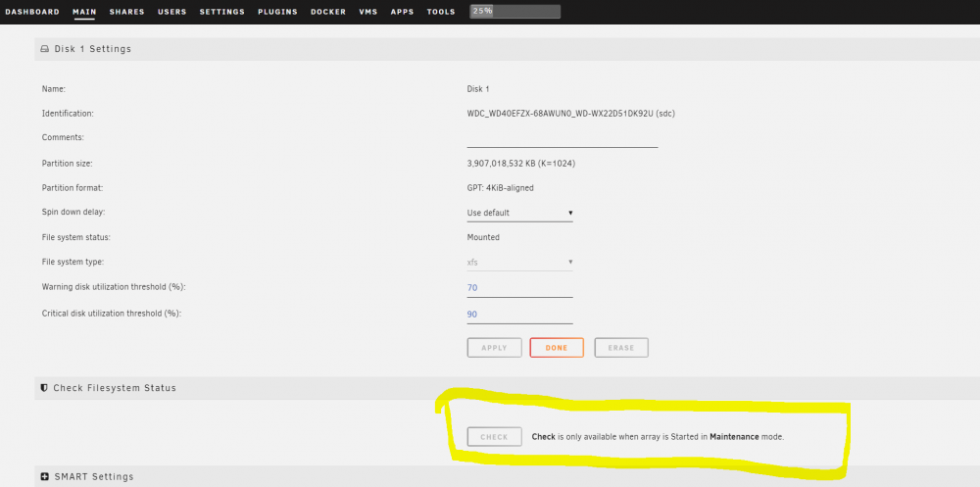Screen dimensions: 980x487
Task: Click the Maintenance mode notice text
Action: pyautogui.click(x=658, y=437)
